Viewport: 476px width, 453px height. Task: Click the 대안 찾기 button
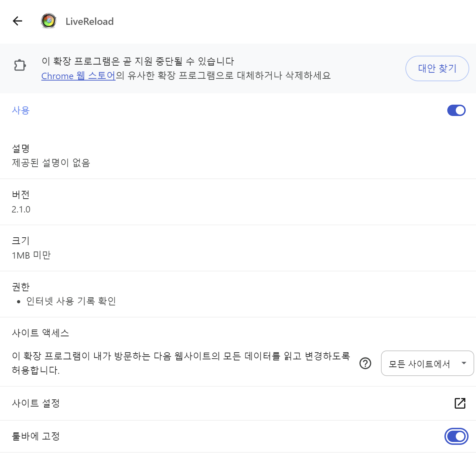tap(437, 68)
